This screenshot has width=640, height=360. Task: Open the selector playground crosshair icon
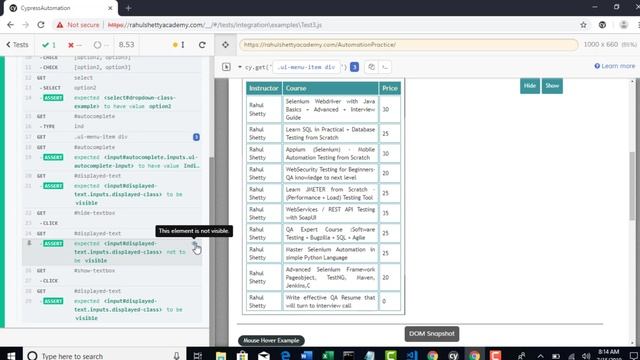(225, 45)
